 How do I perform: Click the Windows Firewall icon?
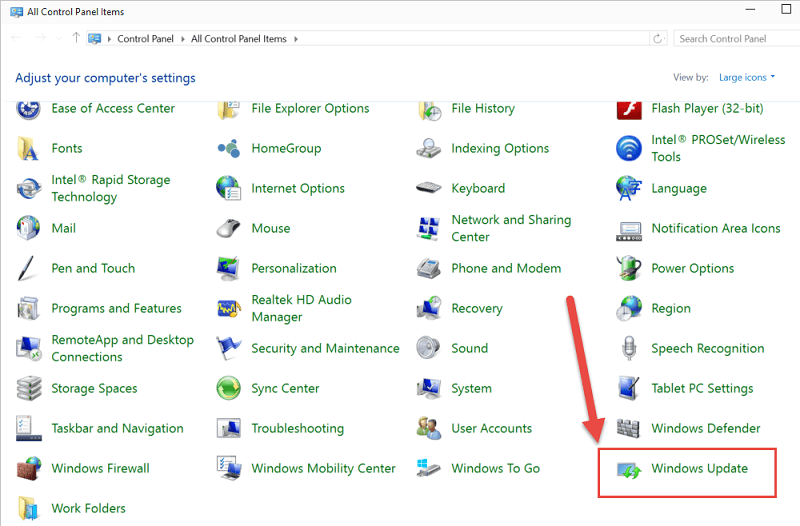[x=28, y=468]
